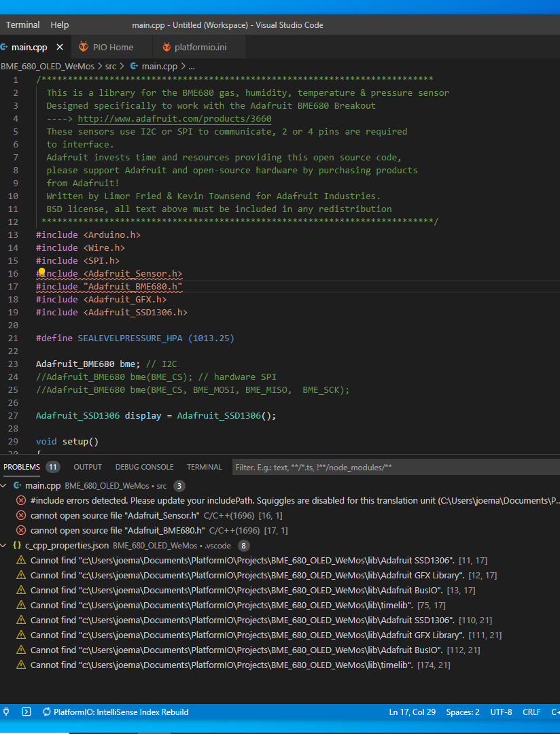The height and width of the screenshot is (734, 560).
Task: Click 'Spaces: 2' indentation in the status bar
Action: [x=463, y=712]
